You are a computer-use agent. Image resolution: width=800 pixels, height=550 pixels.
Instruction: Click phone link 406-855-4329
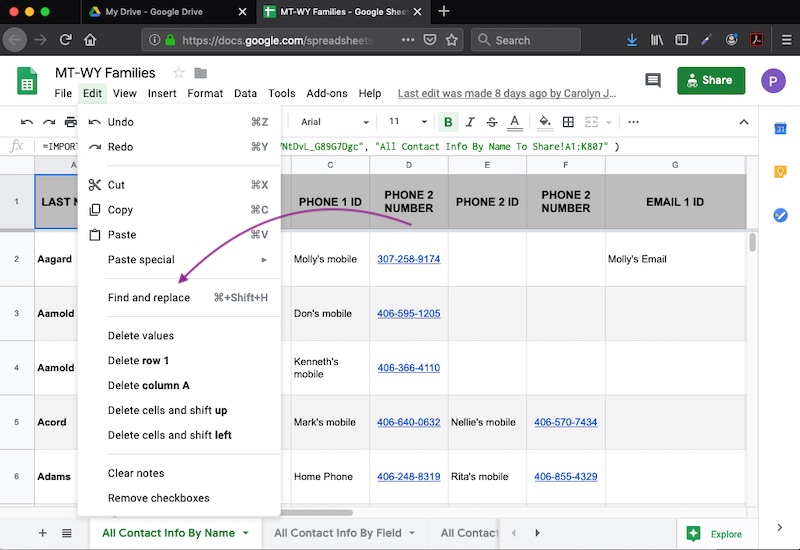565,477
